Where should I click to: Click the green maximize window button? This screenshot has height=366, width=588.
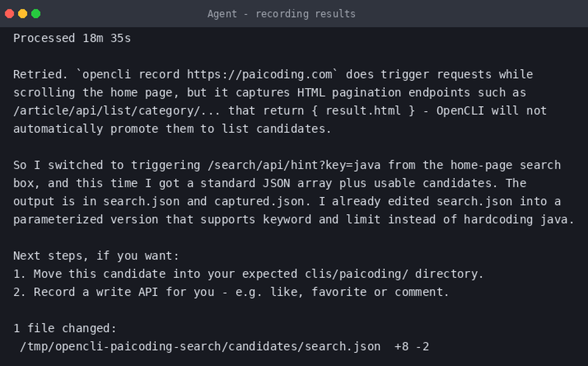pyautogui.click(x=36, y=14)
